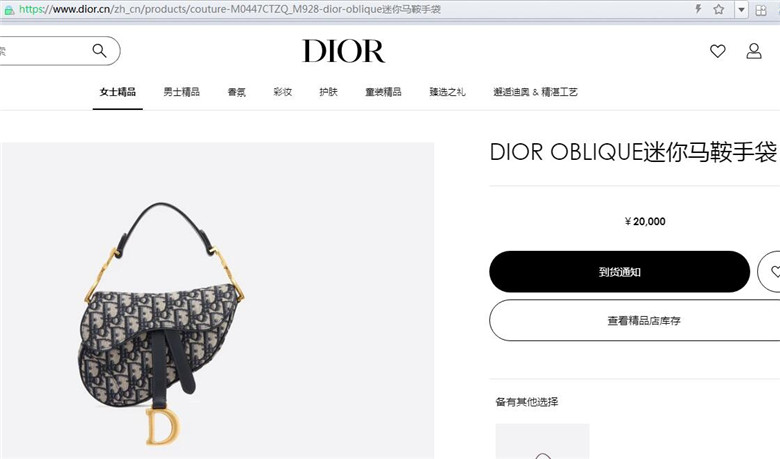
Task: Click the 到货通知 button
Action: 619,272
